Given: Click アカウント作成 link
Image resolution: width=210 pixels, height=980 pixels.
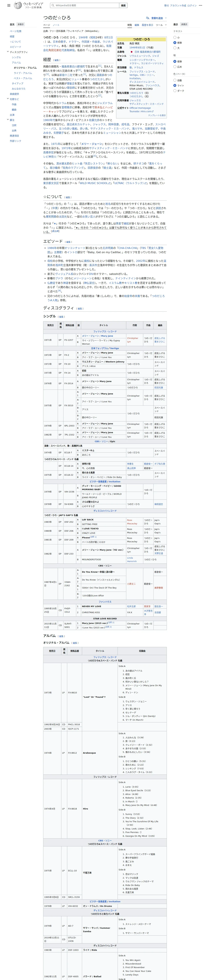Looking at the screenshot, I should point(178,6).
